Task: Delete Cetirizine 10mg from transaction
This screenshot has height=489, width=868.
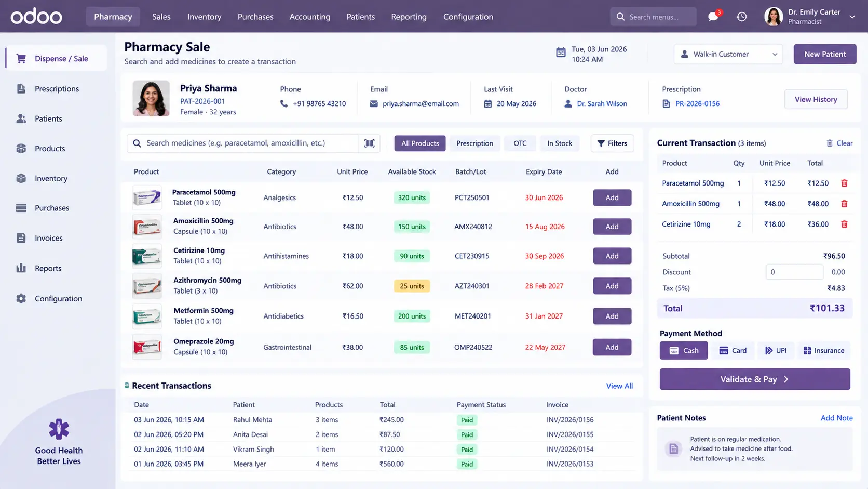Action: [844, 224]
